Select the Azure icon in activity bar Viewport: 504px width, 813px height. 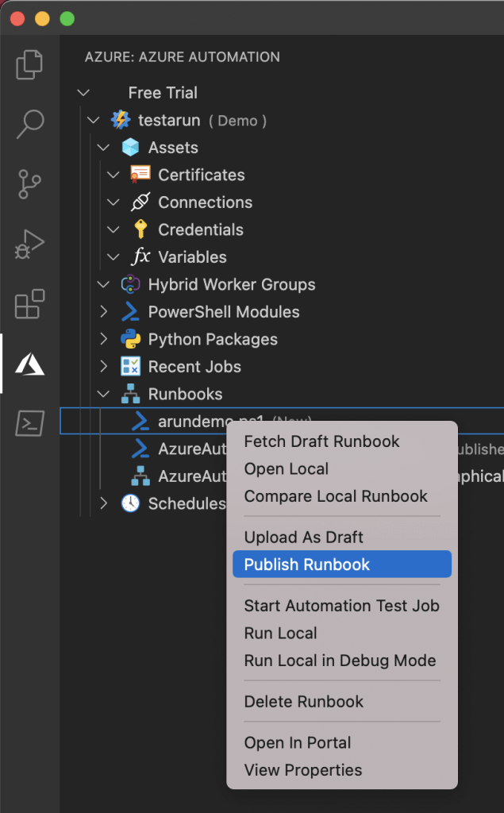(29, 364)
